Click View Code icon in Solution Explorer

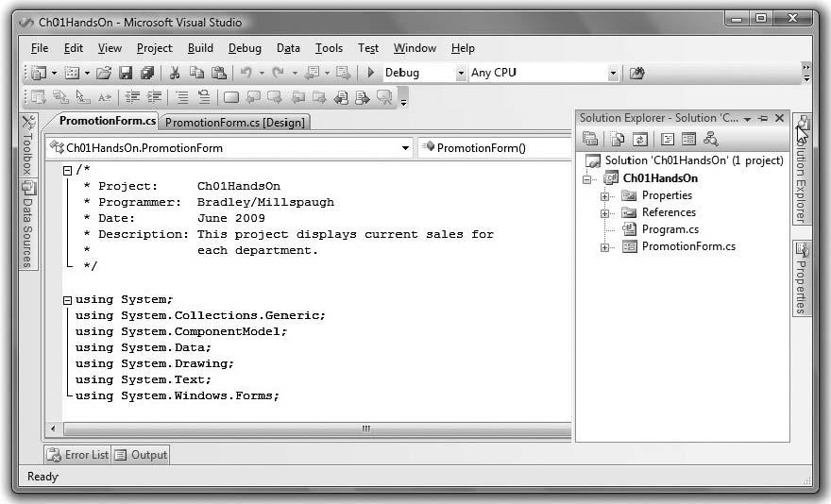coord(668,139)
